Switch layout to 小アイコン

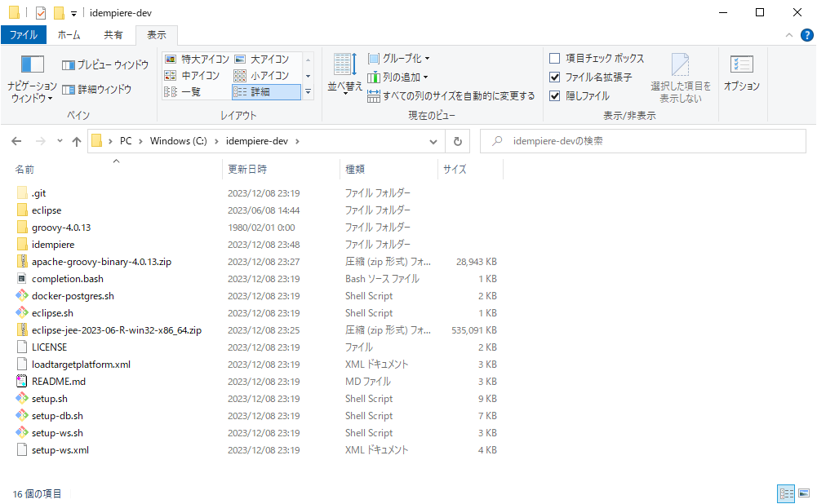tap(261, 76)
